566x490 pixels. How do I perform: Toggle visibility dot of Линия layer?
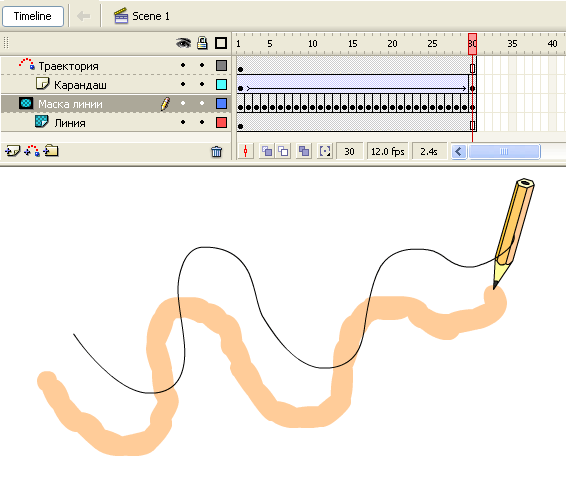coord(183,122)
